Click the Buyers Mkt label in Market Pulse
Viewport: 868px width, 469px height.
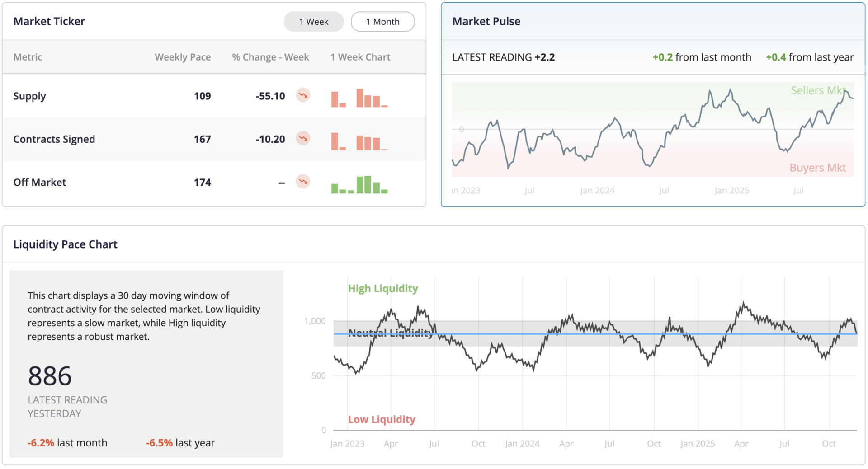pos(817,168)
